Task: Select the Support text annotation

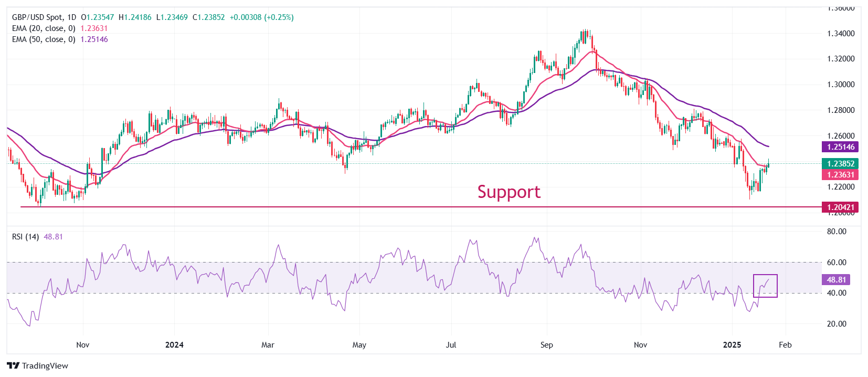Action: click(x=509, y=192)
